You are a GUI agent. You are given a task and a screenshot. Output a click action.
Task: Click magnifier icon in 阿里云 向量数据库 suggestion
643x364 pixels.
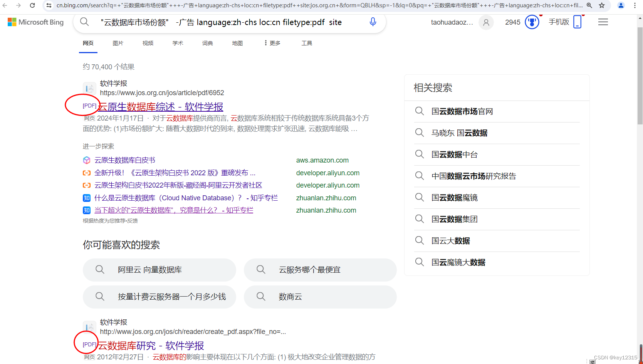pyautogui.click(x=100, y=270)
